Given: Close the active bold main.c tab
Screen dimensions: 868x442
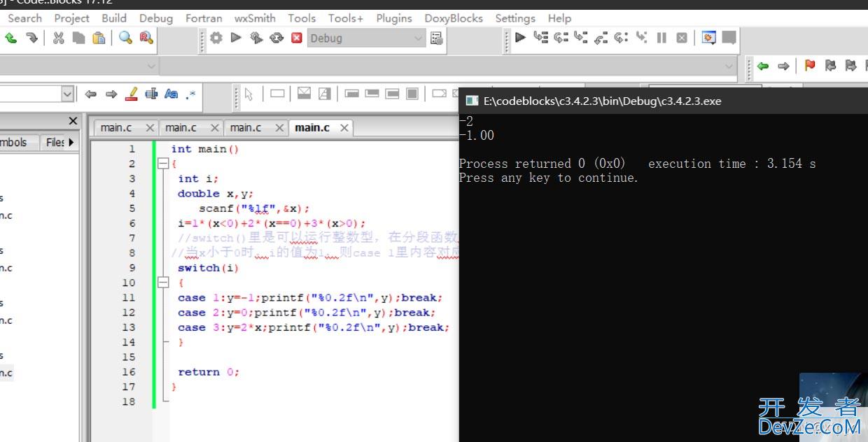Looking at the screenshot, I should [344, 128].
